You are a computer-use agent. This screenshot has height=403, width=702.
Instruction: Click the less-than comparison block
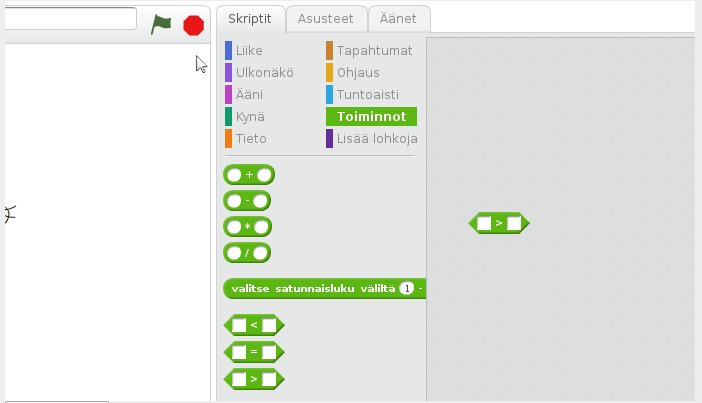point(254,325)
